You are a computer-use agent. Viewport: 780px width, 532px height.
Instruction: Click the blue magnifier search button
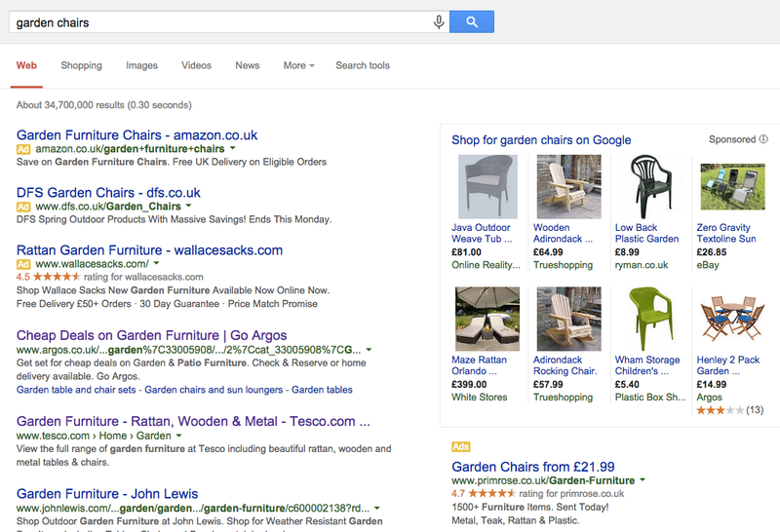click(472, 21)
